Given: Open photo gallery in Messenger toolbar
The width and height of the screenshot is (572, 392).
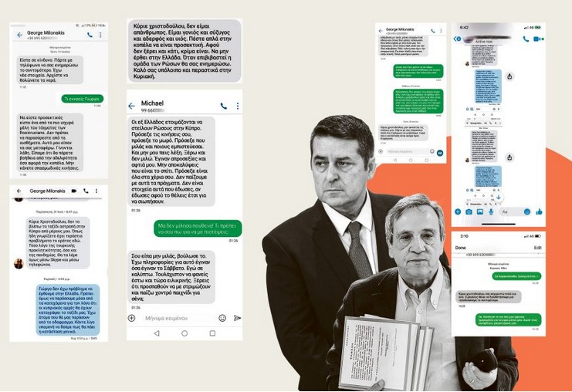Looking at the screenshot, I should pos(479,211).
